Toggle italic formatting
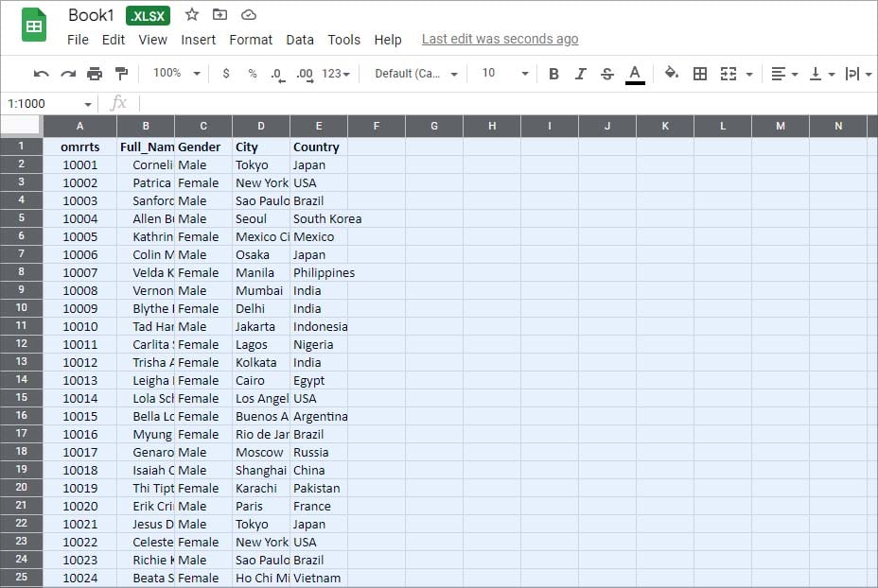The image size is (878, 588). coord(581,74)
